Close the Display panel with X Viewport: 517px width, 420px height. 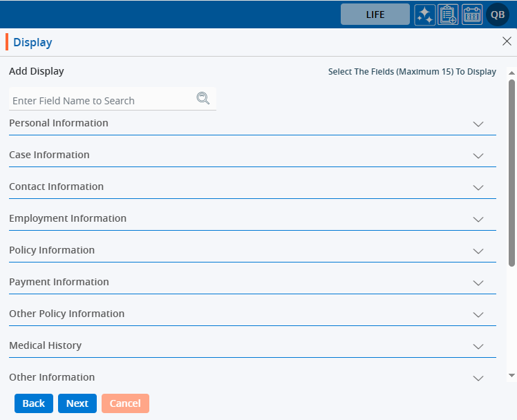[507, 41]
